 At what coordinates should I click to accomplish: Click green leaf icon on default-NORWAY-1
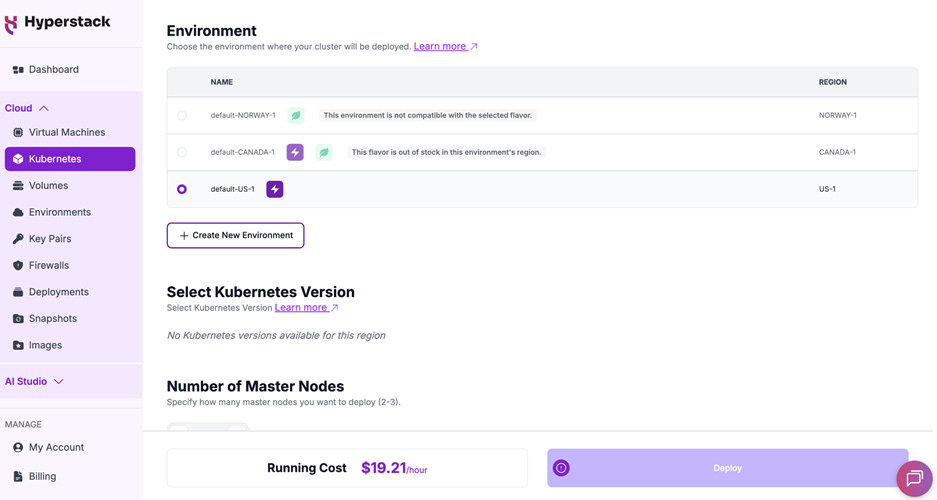[x=296, y=115]
